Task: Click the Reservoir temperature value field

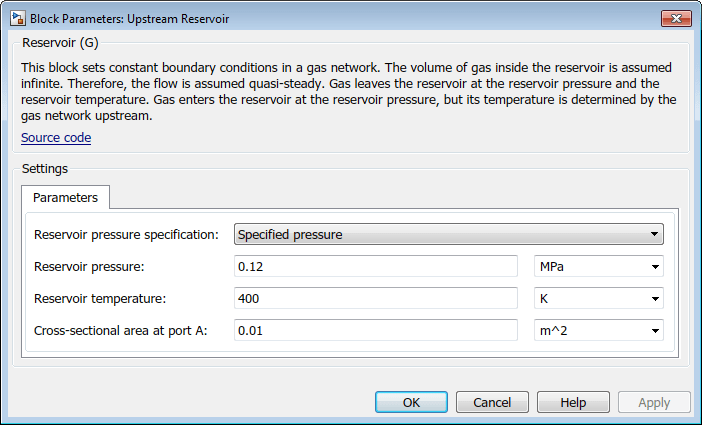Action: tap(375, 299)
